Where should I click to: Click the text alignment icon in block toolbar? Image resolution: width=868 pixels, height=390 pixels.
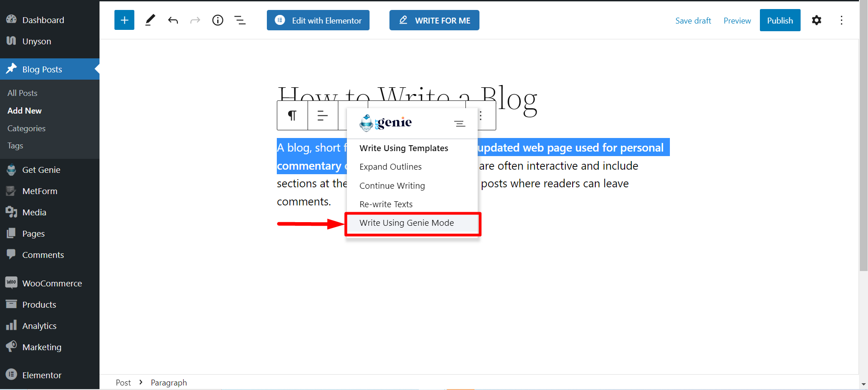pyautogui.click(x=323, y=116)
